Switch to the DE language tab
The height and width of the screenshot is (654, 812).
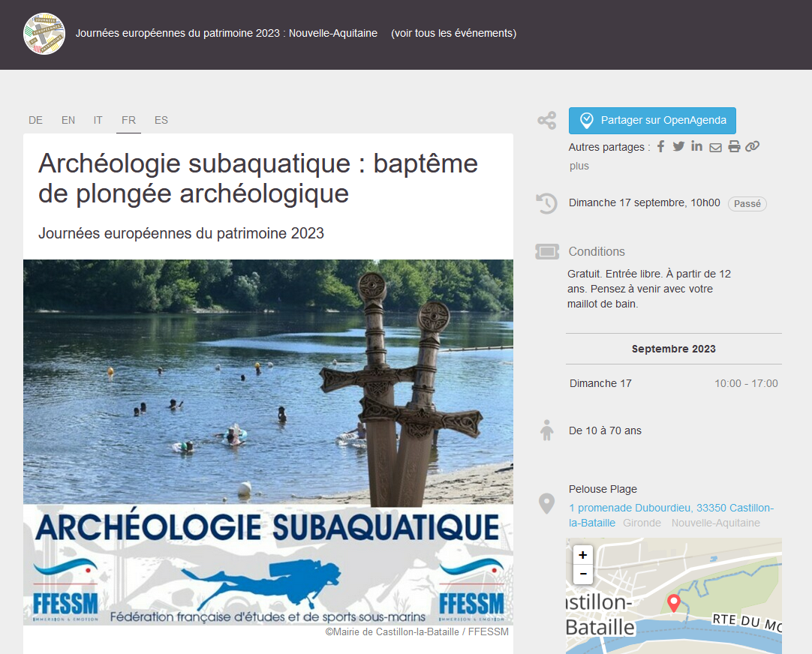35,120
